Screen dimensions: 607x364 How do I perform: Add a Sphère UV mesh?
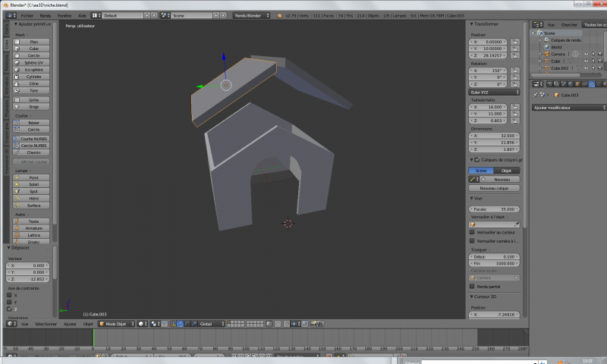coord(34,62)
